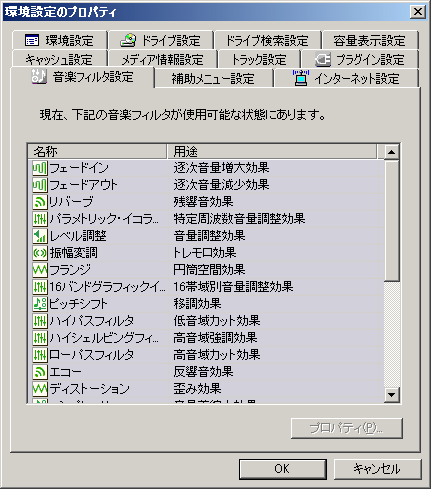The width and height of the screenshot is (431, 489).
Task: Click the エコー filter icon
Action: (x=40, y=372)
